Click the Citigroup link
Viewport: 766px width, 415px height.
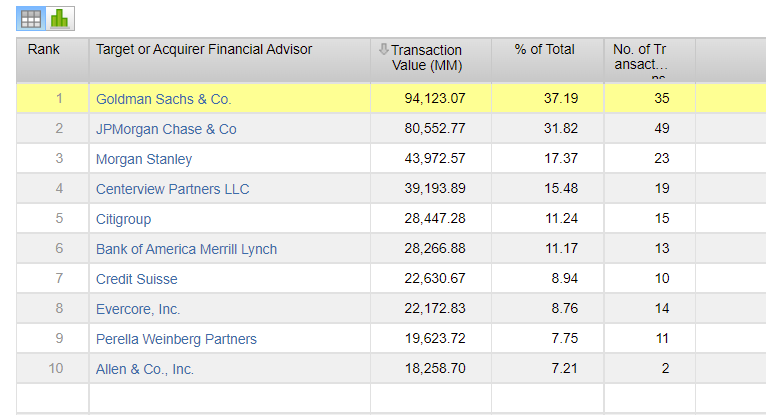pos(126,219)
